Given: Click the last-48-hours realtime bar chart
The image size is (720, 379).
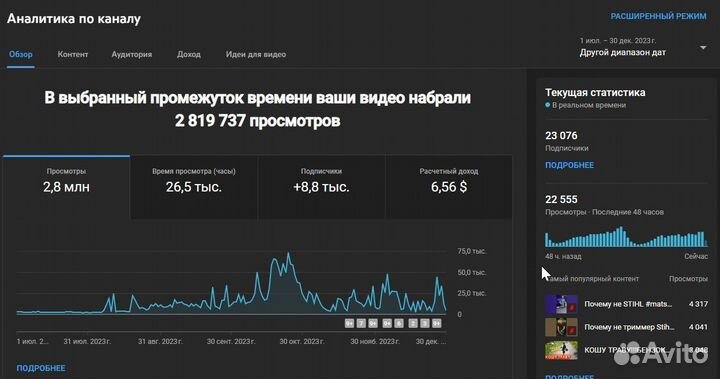Looking at the screenshot, I should [x=626, y=237].
